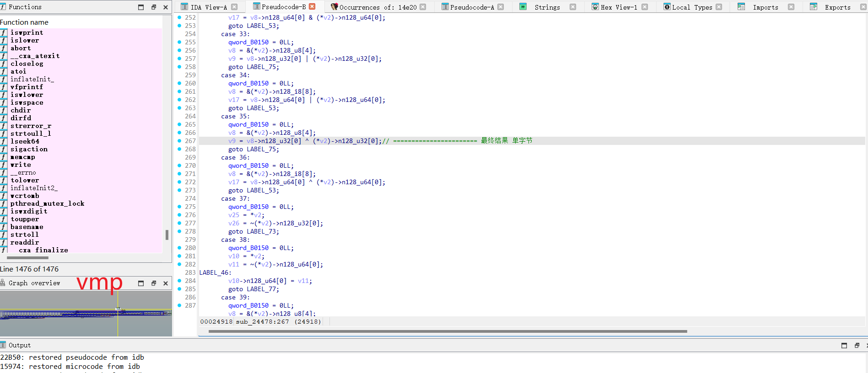Click the pseudocode horizontal scrollbar

coord(447,331)
